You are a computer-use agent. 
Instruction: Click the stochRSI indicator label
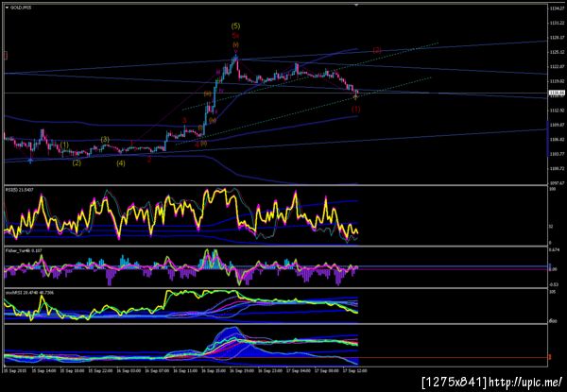pos(29,292)
